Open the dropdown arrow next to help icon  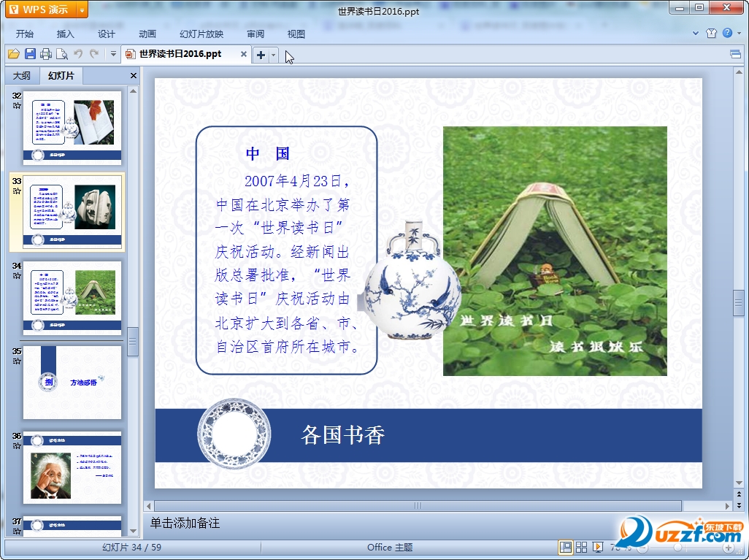point(739,34)
